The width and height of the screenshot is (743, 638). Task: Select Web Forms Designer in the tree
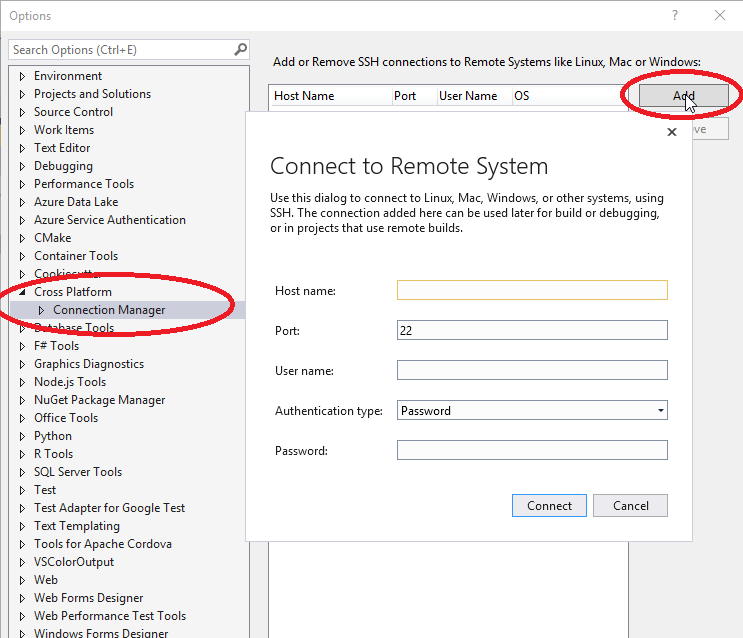(89, 598)
